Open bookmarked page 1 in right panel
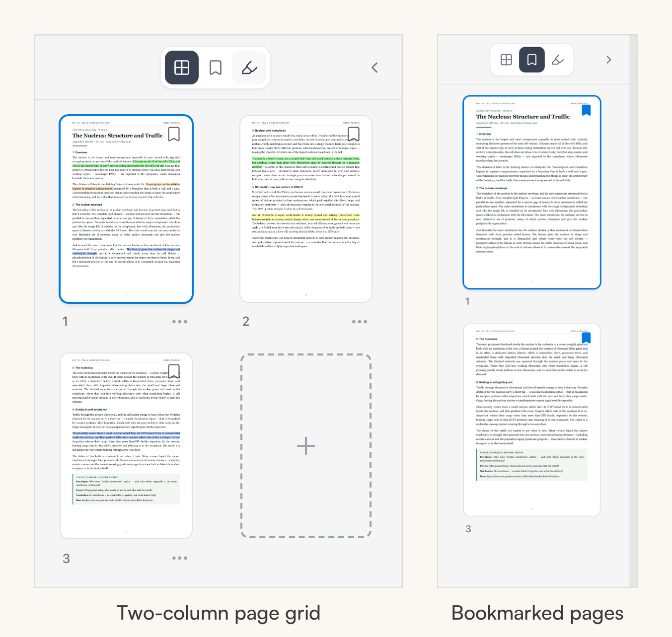Screen dimensions: 672x637 [532, 192]
